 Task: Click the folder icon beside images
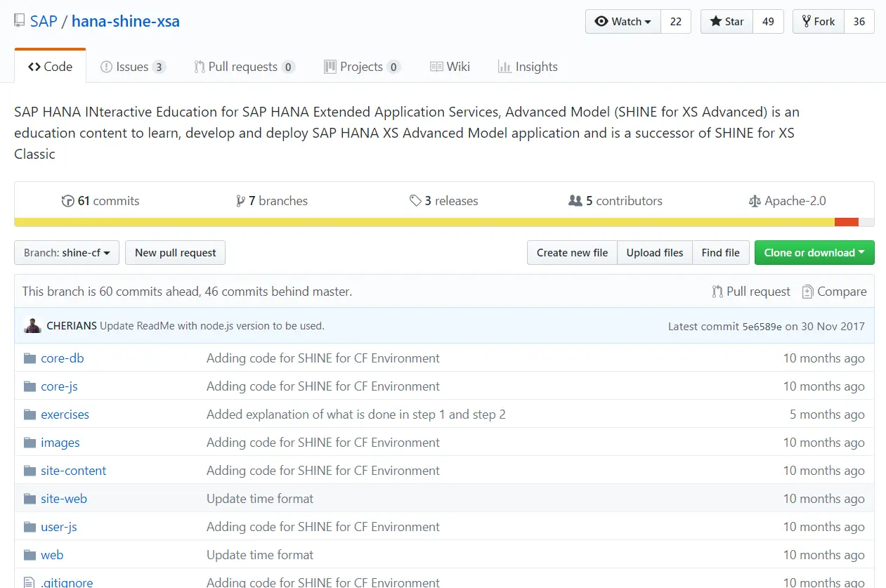coord(30,443)
